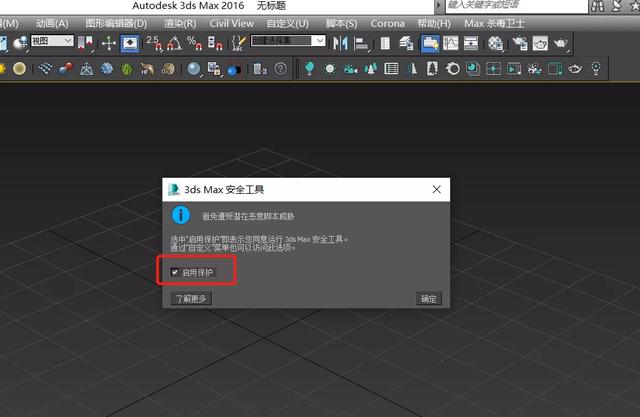Click the blue sphere with black square icon
This screenshot has height=417, width=640.
[234, 69]
